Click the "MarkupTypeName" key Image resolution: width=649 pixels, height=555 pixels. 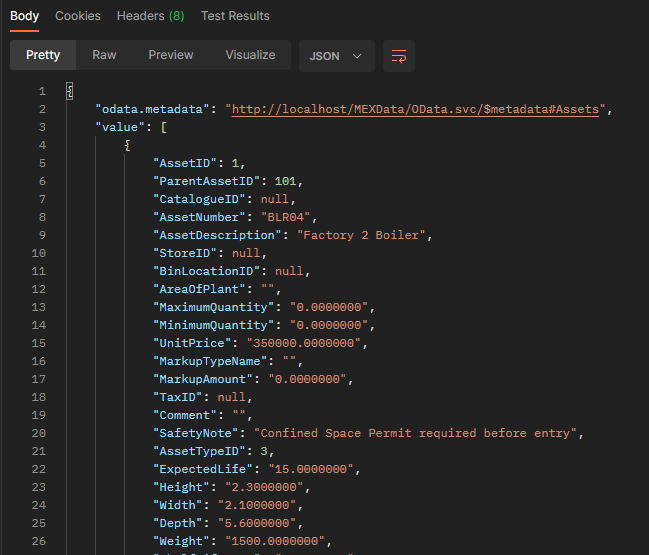(x=210, y=361)
